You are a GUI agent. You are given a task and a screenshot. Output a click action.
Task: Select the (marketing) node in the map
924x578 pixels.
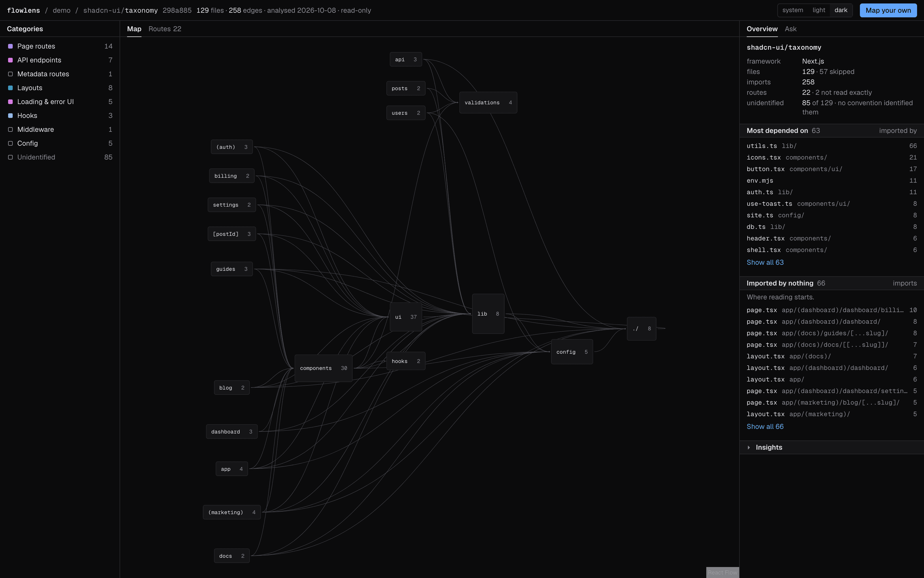pyautogui.click(x=231, y=512)
